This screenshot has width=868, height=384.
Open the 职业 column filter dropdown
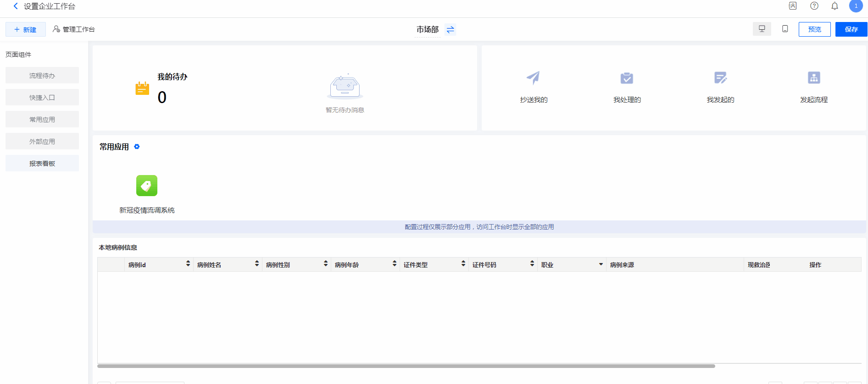(x=601, y=264)
